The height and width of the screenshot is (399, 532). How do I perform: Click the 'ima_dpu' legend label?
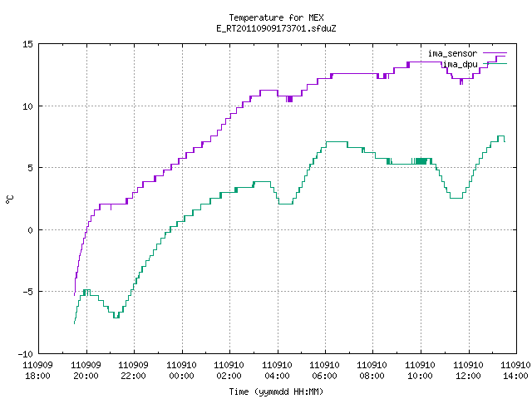(x=461, y=64)
